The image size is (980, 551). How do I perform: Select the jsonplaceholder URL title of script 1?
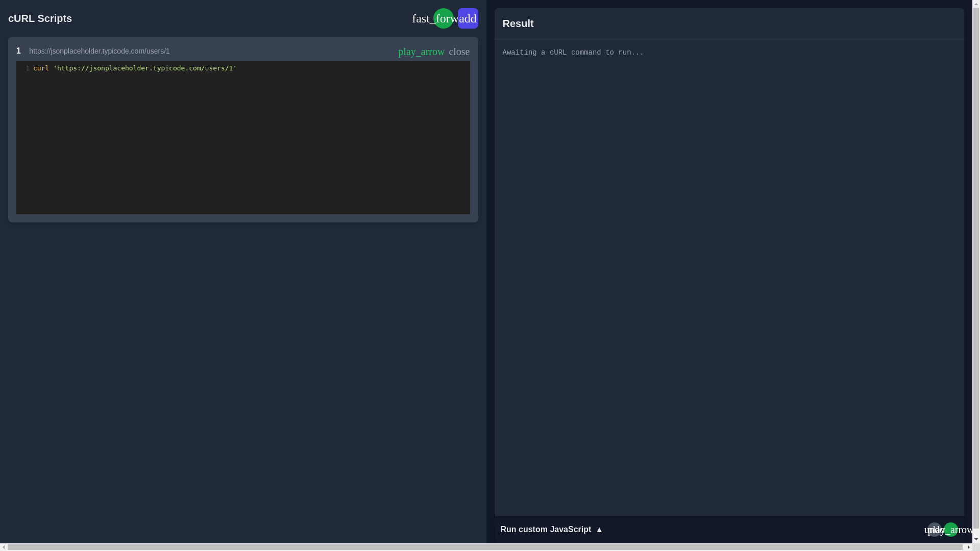coord(100,51)
